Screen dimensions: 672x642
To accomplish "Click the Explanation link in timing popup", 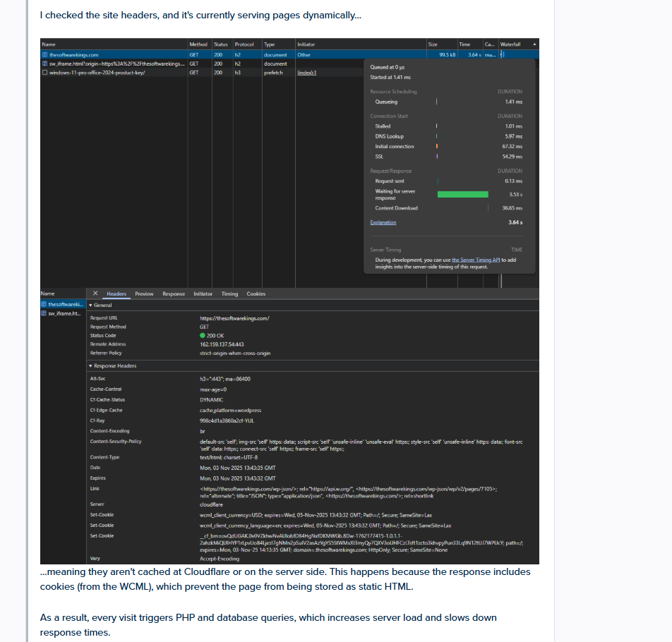I will pos(383,222).
